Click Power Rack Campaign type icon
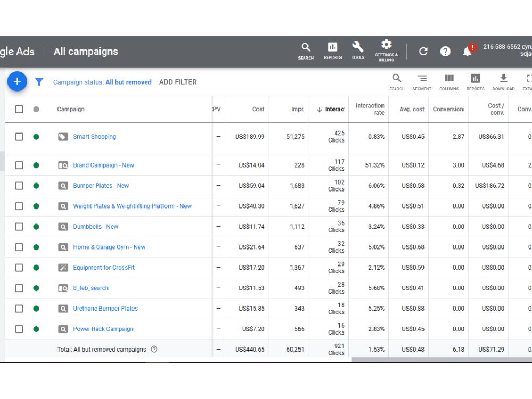This screenshot has width=532, height=399. pos(63,329)
